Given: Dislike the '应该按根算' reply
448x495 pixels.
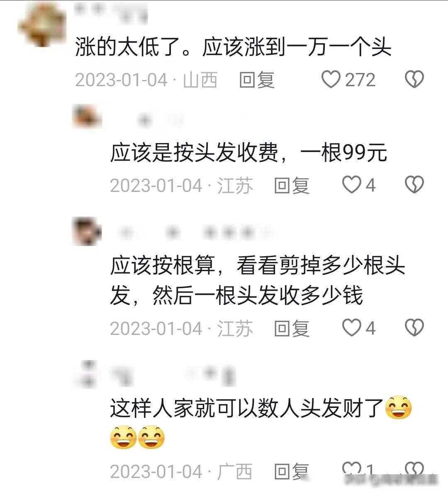Looking at the screenshot, I should (414, 328).
